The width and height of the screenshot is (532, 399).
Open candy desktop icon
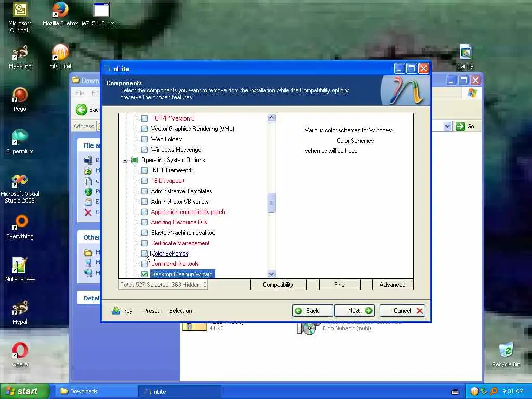point(466,57)
